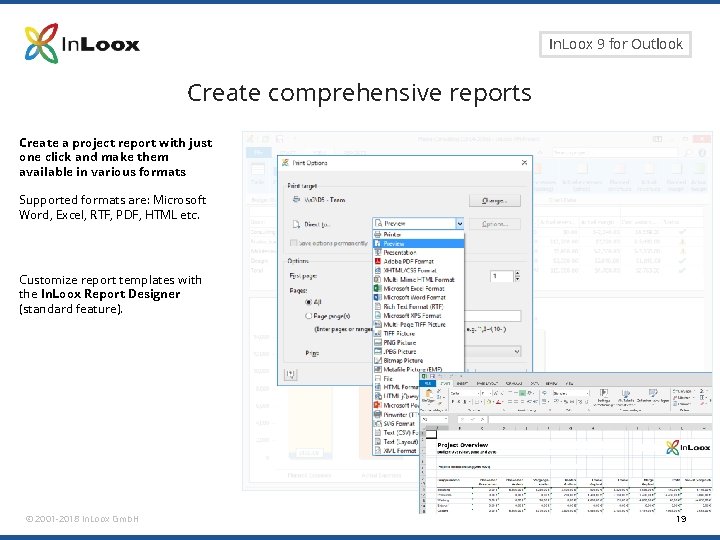The width and height of the screenshot is (720, 540).
Task: Select the File output entry
Action: [x=396, y=378]
